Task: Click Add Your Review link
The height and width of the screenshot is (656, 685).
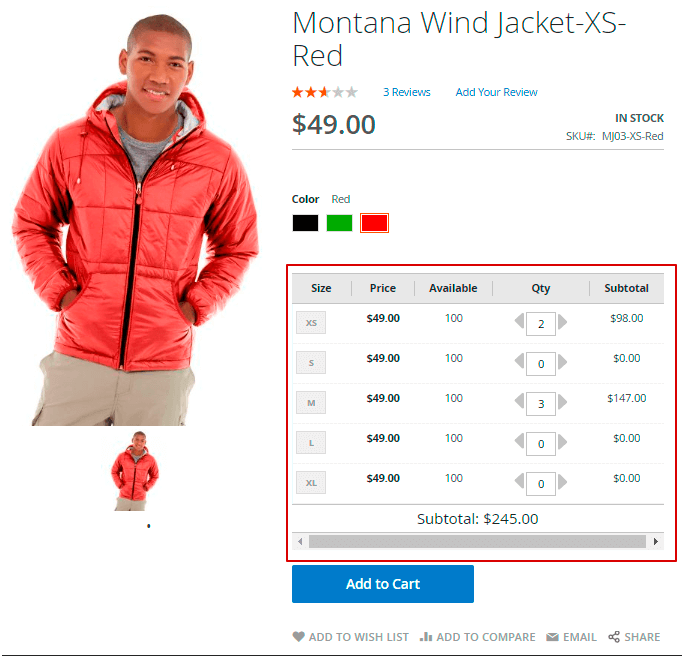Action: tap(496, 92)
